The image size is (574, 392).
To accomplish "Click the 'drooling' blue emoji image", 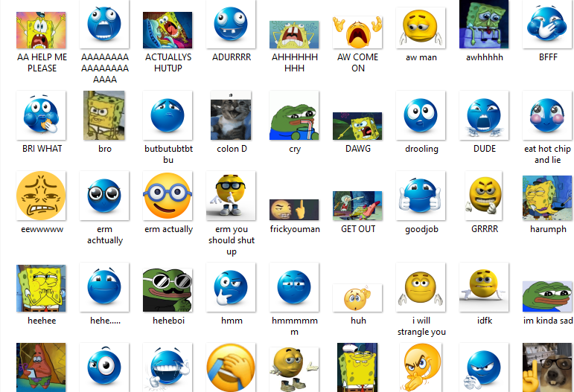I will (421, 115).
